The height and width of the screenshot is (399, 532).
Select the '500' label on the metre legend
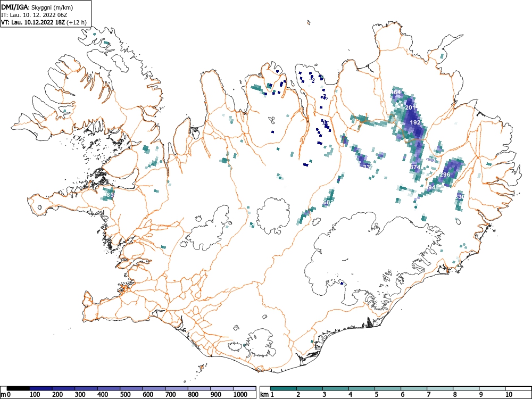[125, 395]
